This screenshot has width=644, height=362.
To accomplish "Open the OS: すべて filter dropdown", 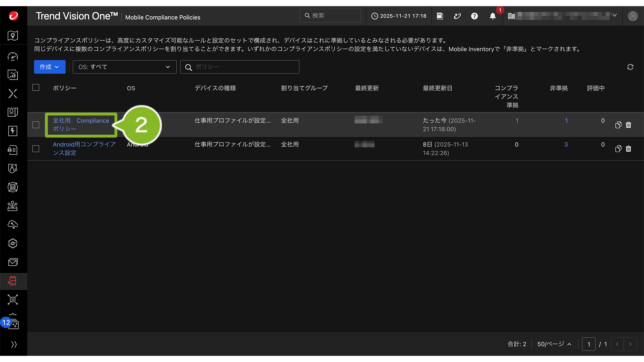I will [124, 67].
